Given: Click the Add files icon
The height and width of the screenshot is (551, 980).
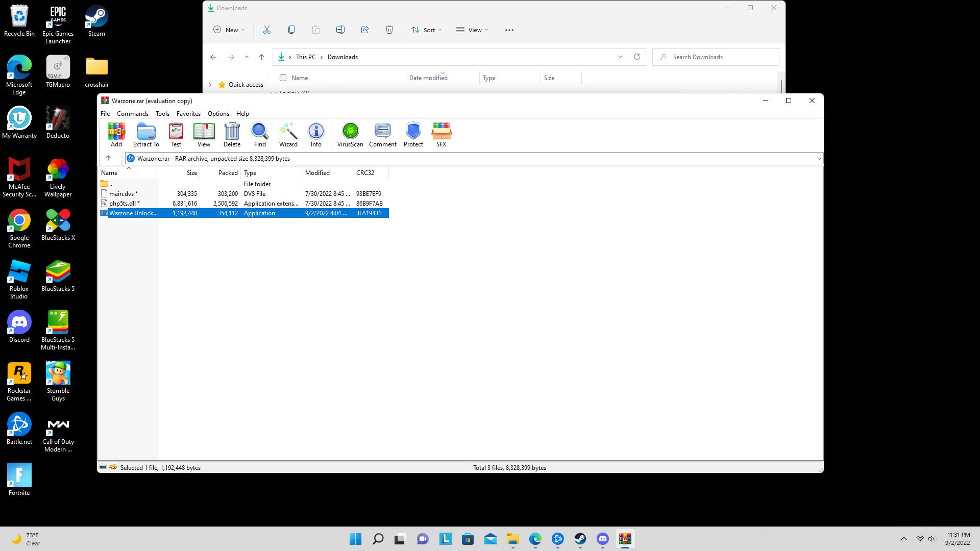Looking at the screenshot, I should coord(116,135).
